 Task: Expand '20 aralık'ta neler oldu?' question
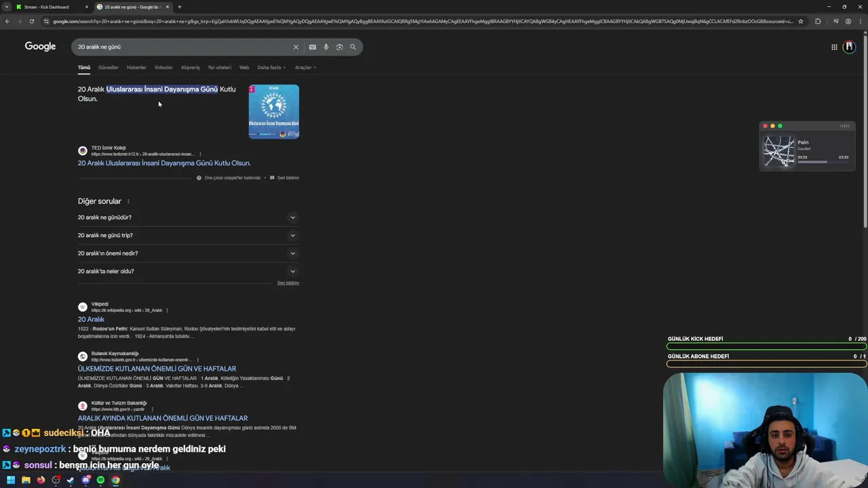tap(189, 271)
